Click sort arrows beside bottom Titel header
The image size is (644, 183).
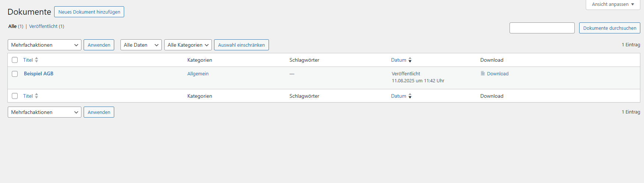tap(36, 96)
